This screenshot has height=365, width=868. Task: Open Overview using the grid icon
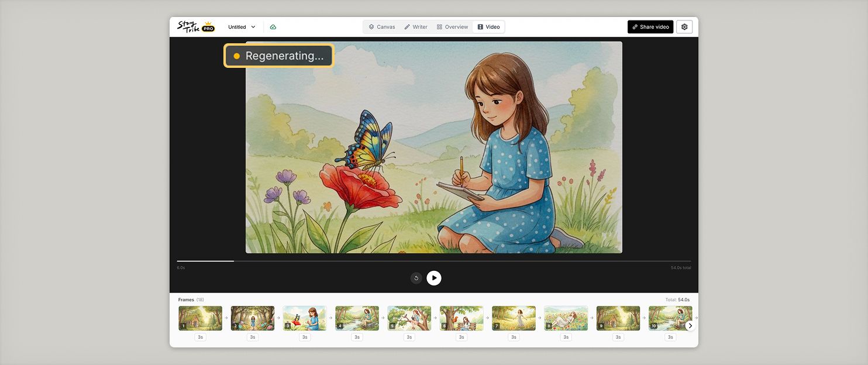pyautogui.click(x=439, y=26)
